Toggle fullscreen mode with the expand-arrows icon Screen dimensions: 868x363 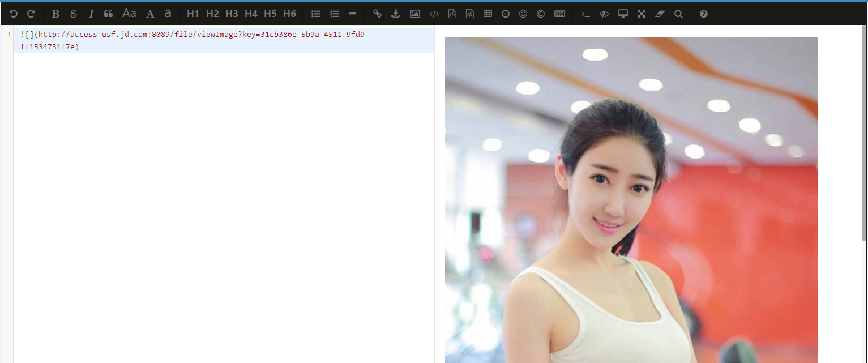click(642, 14)
